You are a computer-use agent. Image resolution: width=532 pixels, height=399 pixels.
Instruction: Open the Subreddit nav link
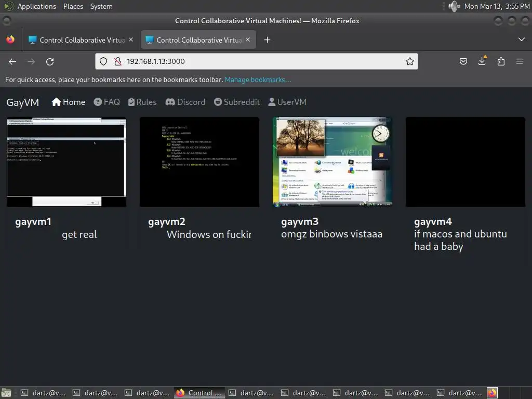tap(237, 102)
